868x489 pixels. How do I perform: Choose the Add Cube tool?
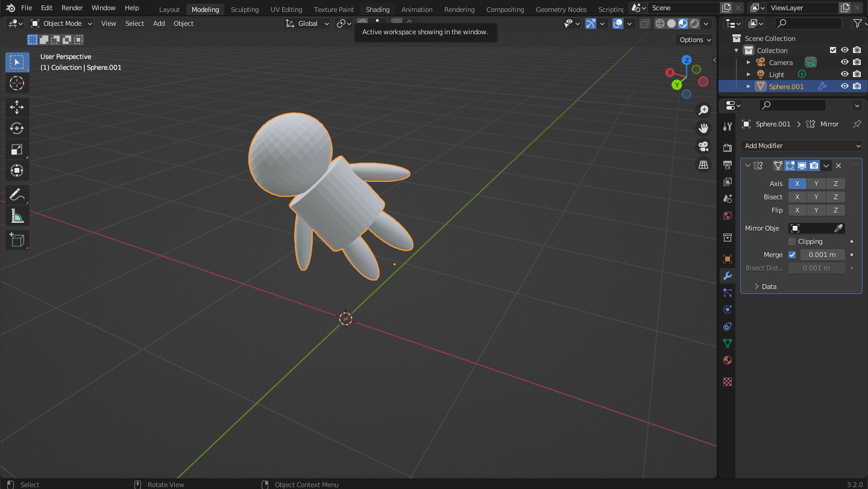click(x=17, y=240)
